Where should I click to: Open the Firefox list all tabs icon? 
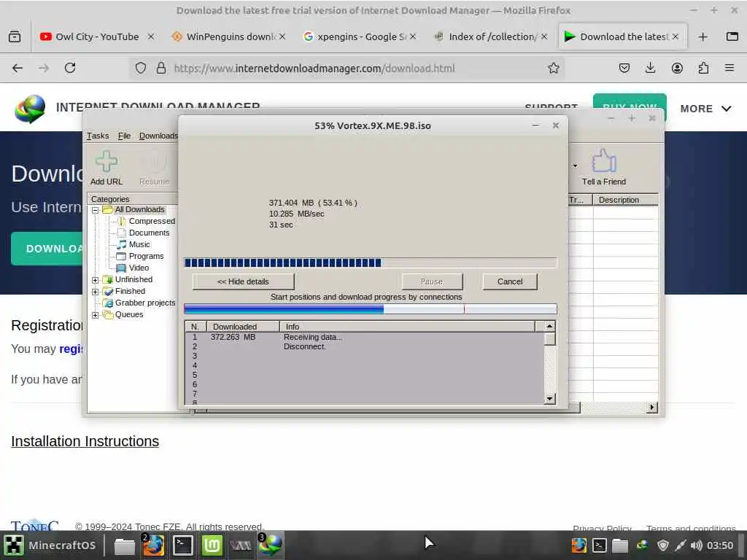[x=732, y=36]
